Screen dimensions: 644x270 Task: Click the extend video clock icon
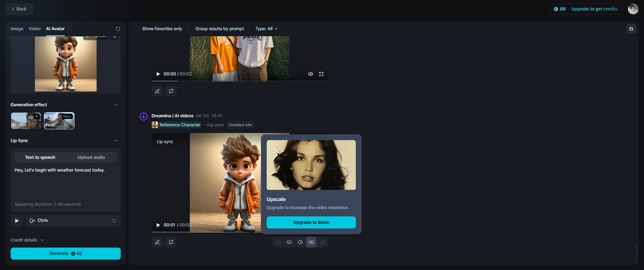[x=278, y=242]
